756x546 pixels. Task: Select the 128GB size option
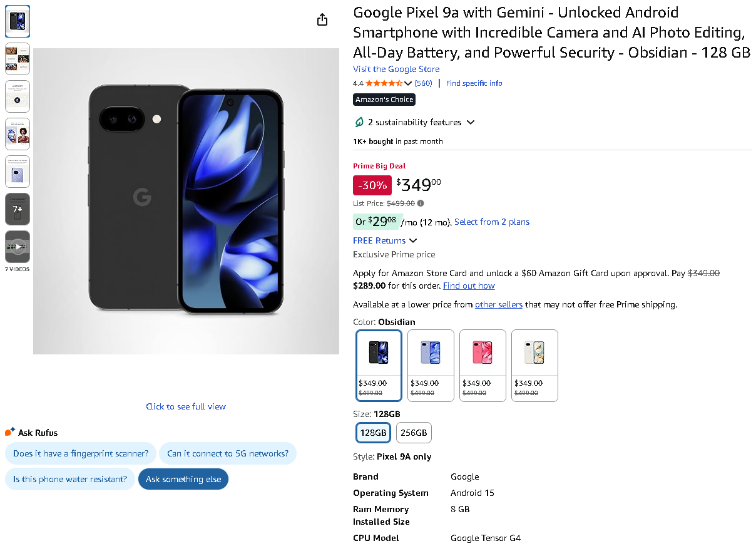point(373,433)
